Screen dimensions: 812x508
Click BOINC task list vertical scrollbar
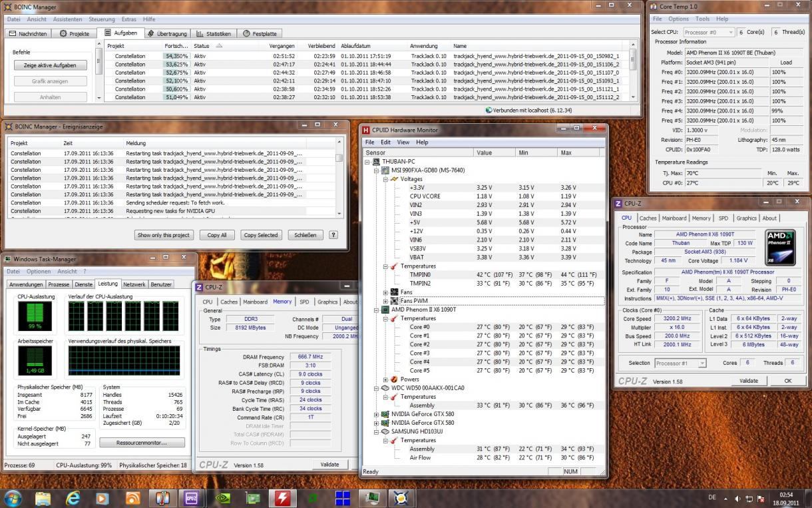click(x=632, y=70)
